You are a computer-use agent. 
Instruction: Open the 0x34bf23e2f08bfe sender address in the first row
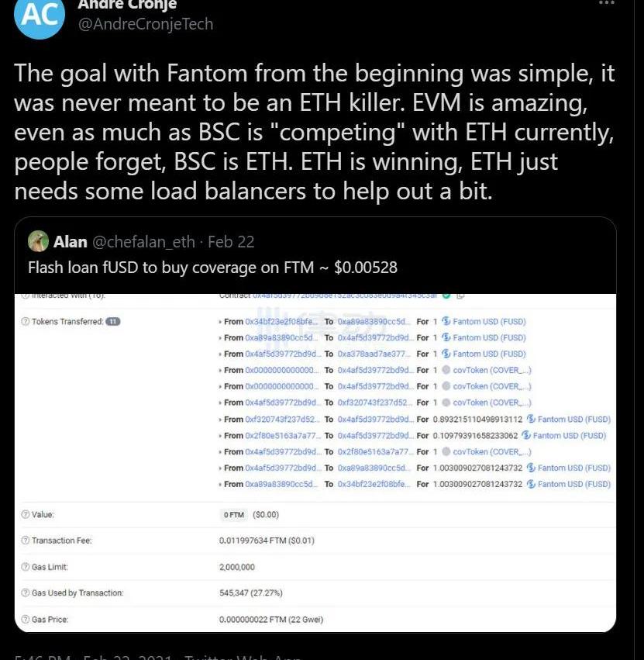[281, 322]
